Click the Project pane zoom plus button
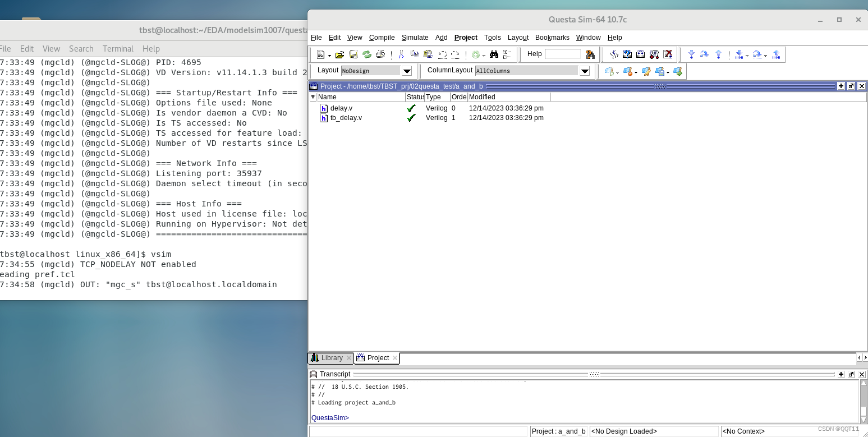Viewport: 868px width, 437px height. tap(841, 86)
